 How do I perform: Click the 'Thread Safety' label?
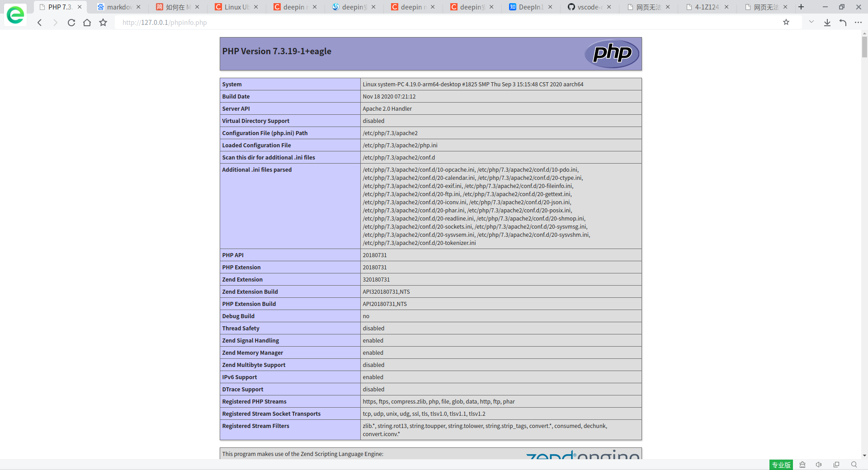click(241, 328)
